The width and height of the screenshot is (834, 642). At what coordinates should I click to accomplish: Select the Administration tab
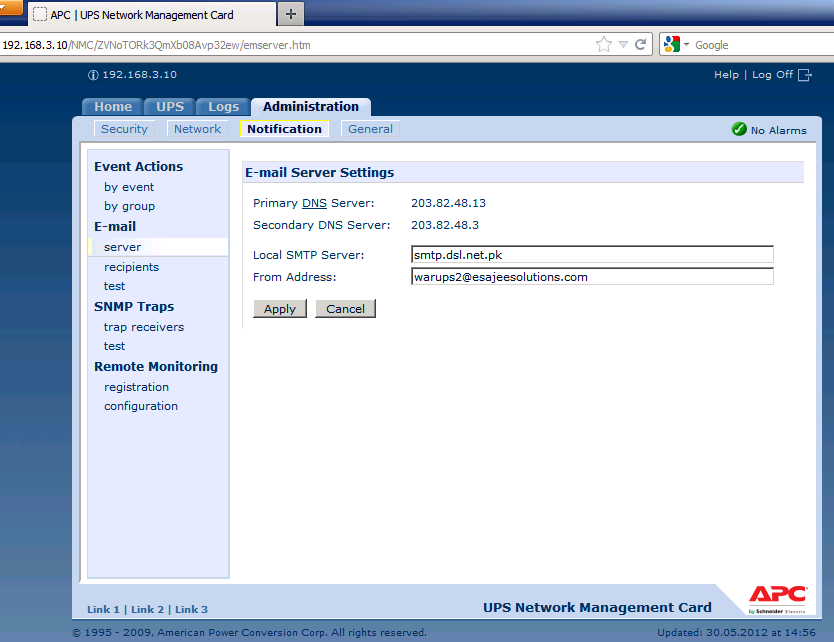point(311,106)
